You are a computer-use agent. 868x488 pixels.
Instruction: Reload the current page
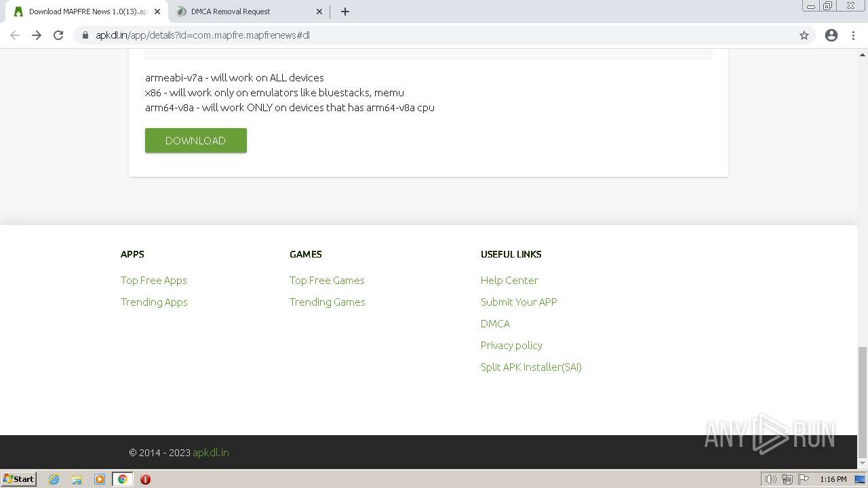pos(58,35)
